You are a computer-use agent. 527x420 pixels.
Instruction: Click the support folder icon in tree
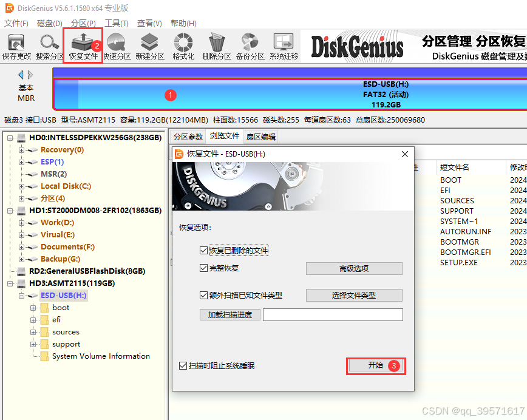point(44,344)
